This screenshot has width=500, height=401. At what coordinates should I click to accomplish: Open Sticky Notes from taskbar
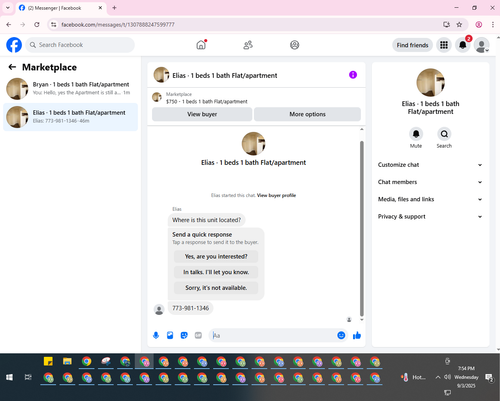pyautogui.click(x=48, y=361)
